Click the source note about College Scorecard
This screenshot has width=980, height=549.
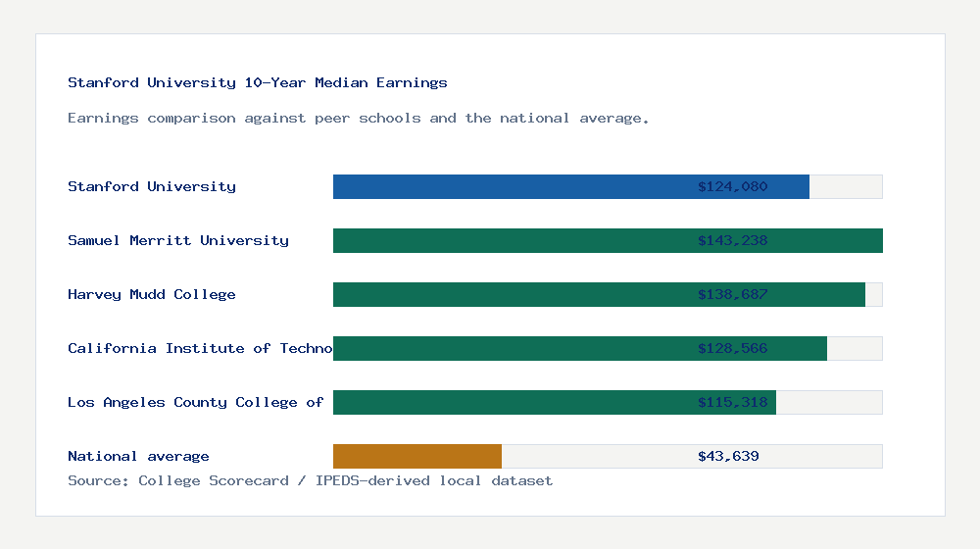tap(310, 480)
